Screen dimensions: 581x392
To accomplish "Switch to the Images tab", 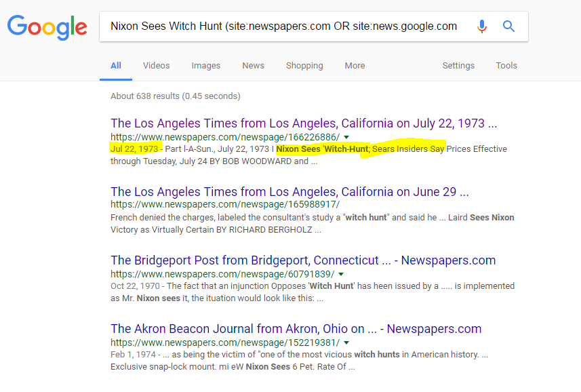I will tap(205, 66).
